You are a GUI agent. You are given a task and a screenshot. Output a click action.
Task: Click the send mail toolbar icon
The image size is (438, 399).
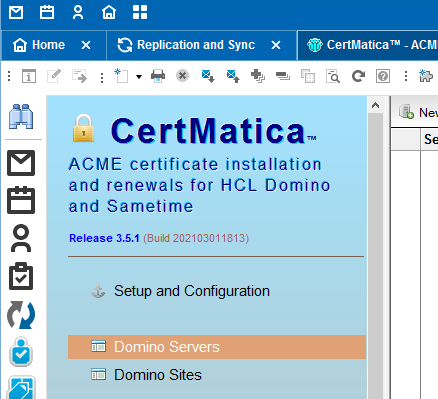point(233,76)
